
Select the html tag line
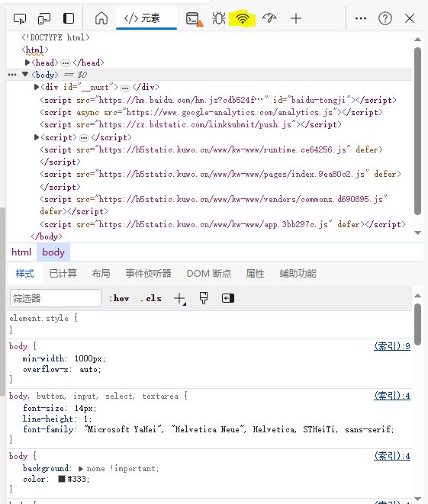[35, 50]
